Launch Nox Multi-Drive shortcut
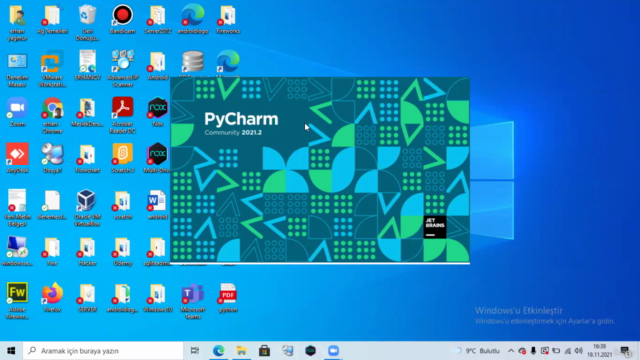 click(x=158, y=158)
